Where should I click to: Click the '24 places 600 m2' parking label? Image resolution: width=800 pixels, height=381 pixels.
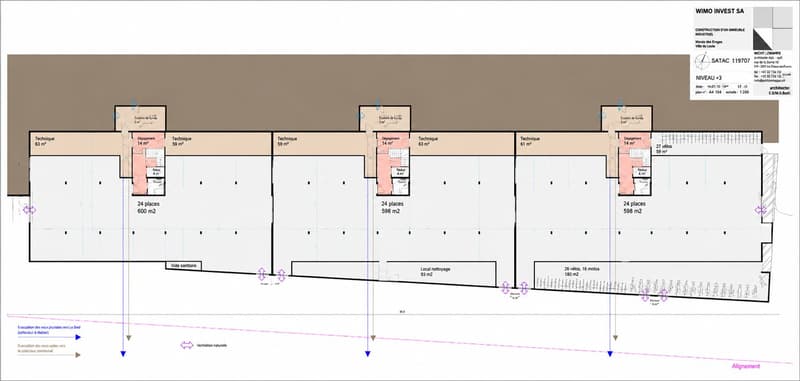pos(148,207)
